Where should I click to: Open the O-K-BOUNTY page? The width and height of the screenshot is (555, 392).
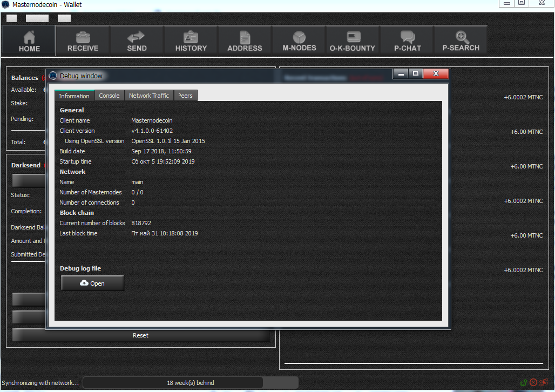click(353, 40)
